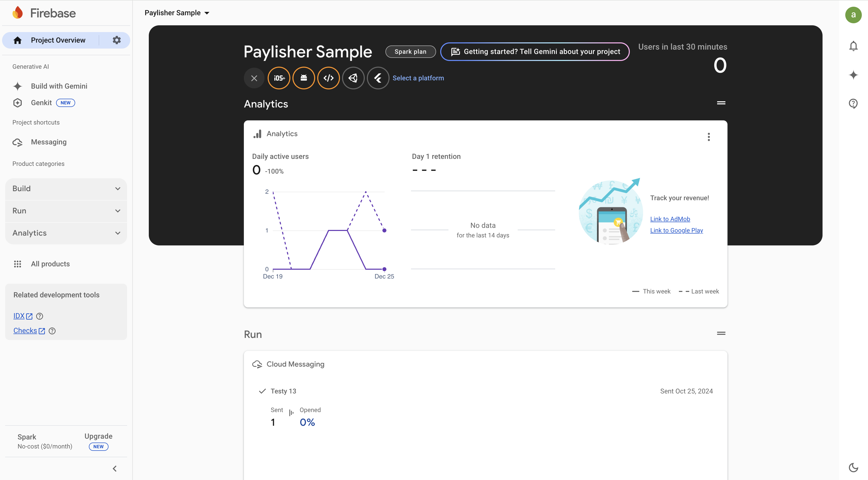Screen dimensions: 868x480
Task: Open Build with Gemini label
Action: 59,86
